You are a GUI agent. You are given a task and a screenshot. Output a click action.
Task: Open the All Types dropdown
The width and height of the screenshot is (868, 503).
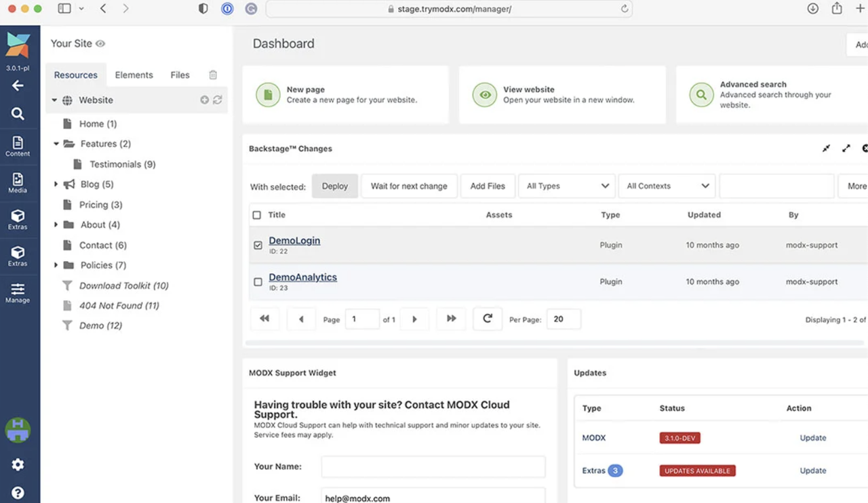[x=567, y=186]
